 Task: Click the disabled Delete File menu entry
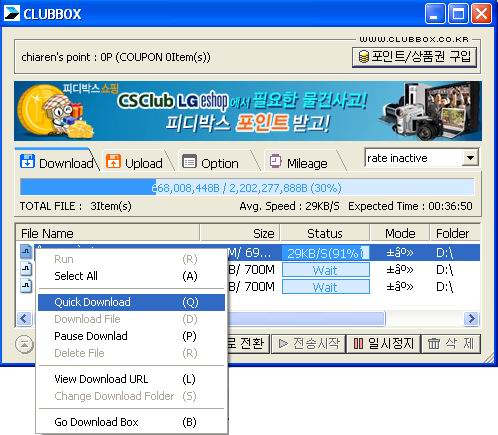click(131, 353)
